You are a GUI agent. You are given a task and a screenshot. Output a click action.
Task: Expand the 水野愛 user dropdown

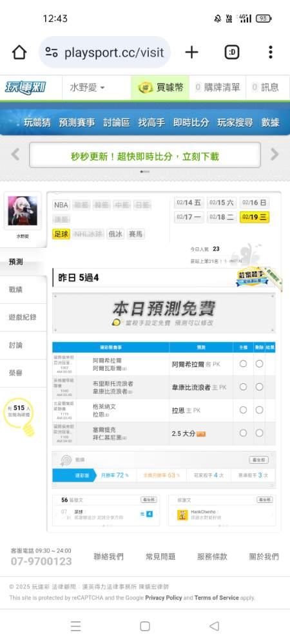click(x=87, y=88)
